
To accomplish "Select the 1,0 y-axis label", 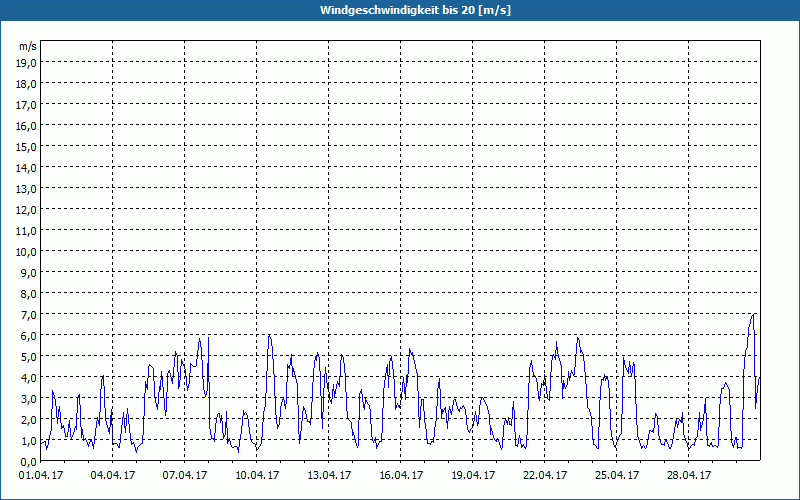I will (29, 441).
